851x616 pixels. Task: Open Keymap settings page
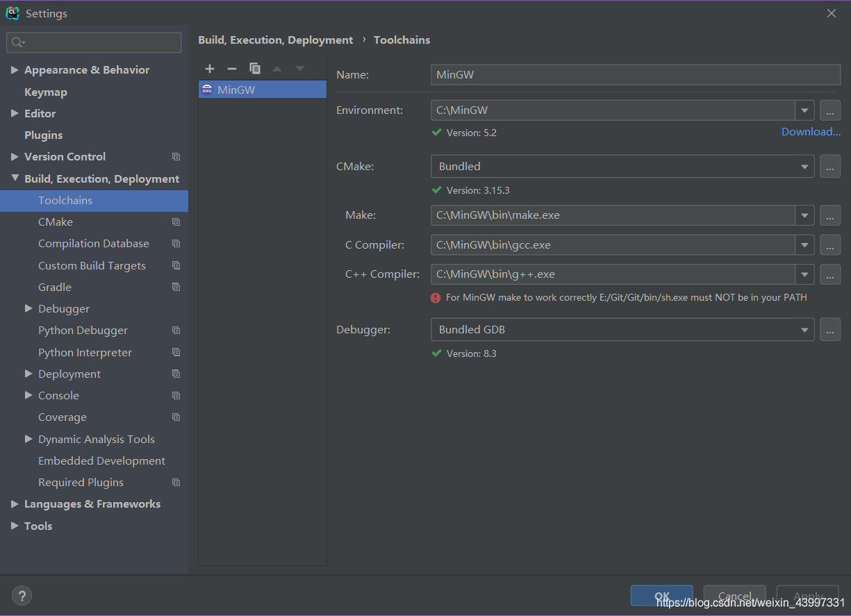(x=46, y=92)
